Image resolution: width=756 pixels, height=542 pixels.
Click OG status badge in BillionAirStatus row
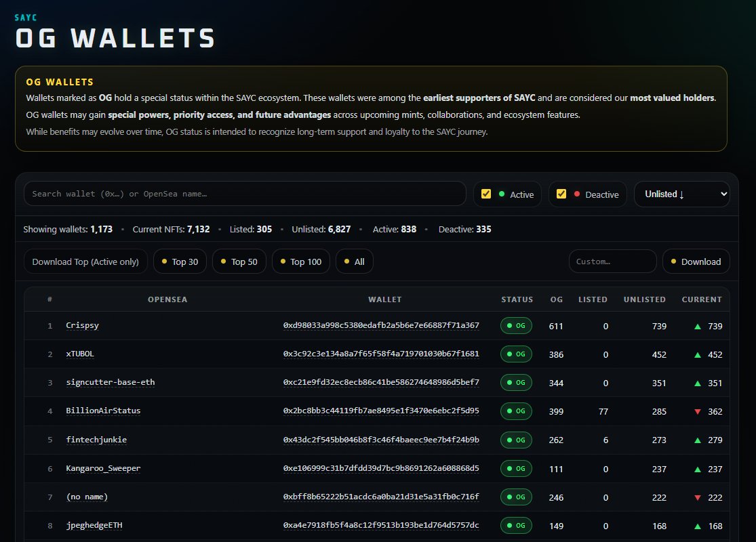pyautogui.click(x=517, y=411)
